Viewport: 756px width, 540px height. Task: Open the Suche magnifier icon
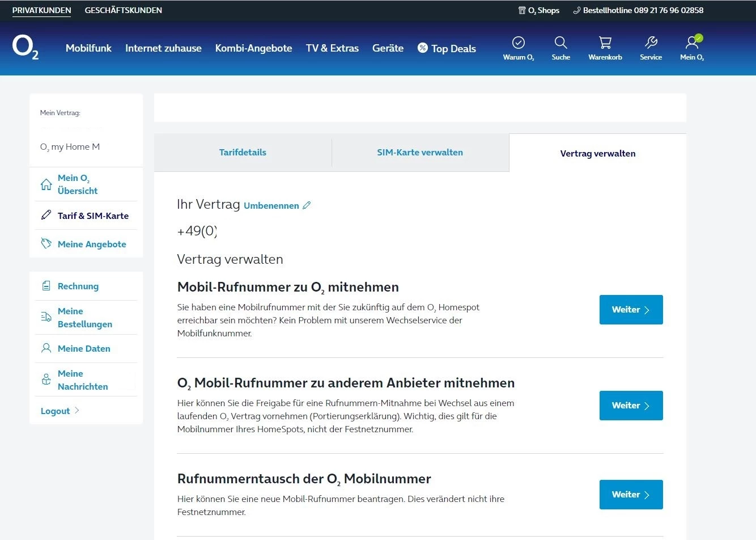[560, 43]
